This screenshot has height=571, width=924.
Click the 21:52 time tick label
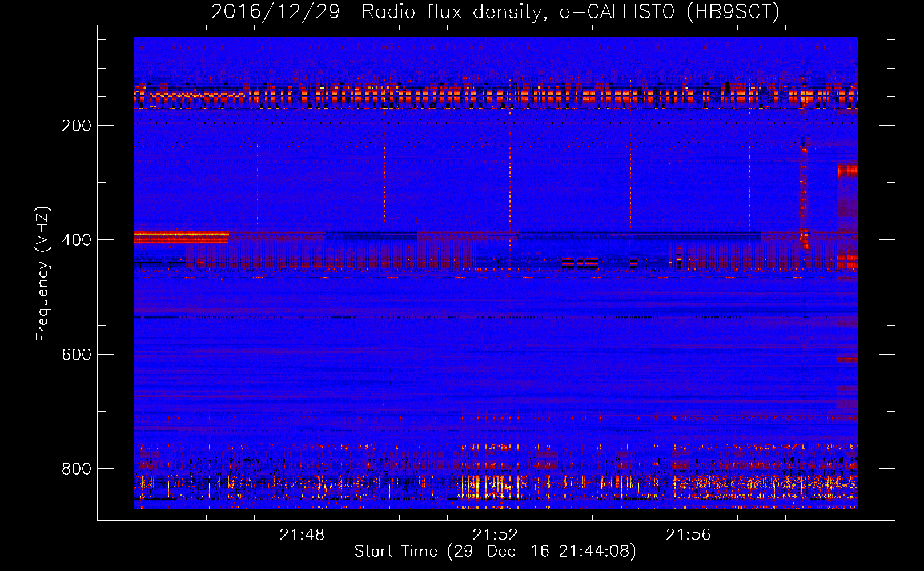click(495, 534)
